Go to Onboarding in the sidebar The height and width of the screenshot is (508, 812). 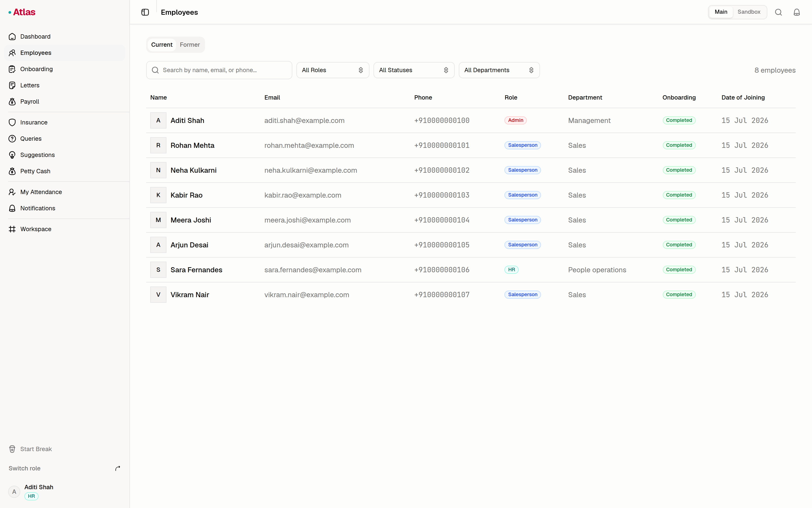(65, 69)
